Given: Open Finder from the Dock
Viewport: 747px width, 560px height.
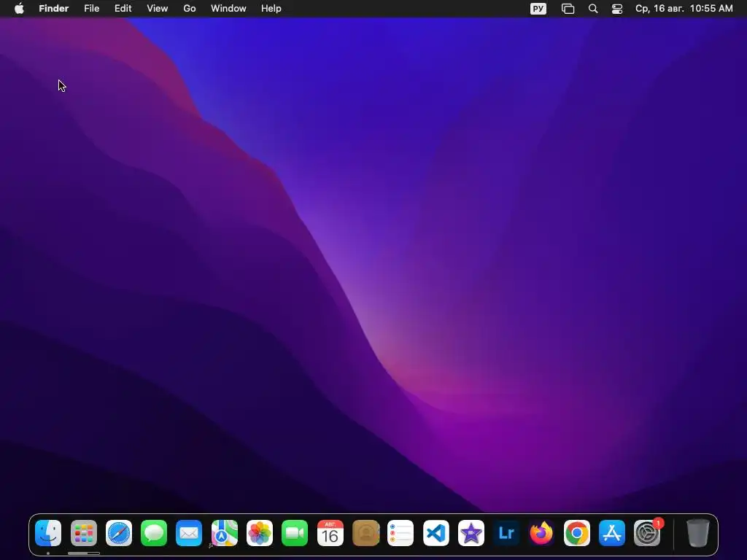Looking at the screenshot, I should (48, 533).
